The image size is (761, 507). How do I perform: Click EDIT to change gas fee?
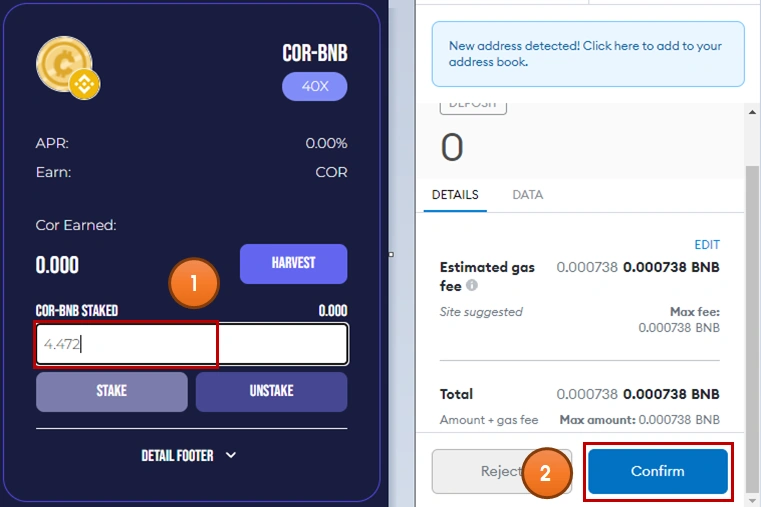pos(707,245)
